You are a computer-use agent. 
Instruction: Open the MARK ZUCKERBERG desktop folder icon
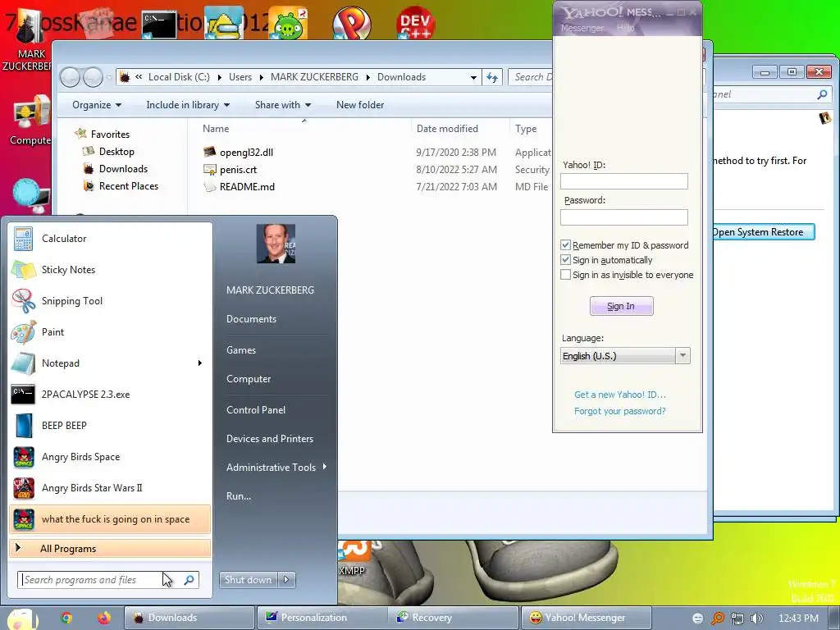(30, 40)
